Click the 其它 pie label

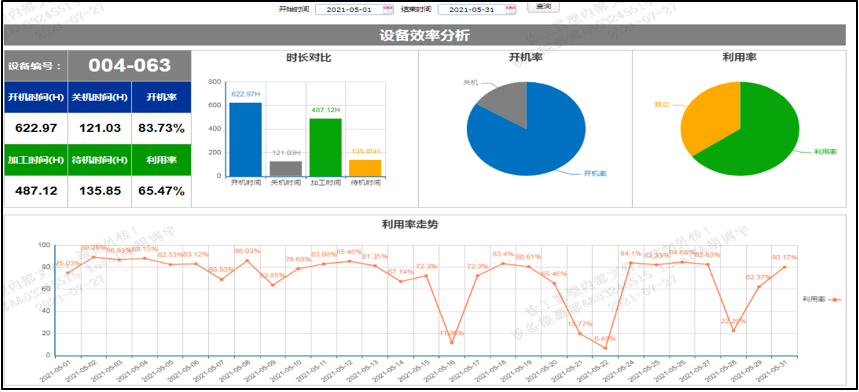[661, 104]
